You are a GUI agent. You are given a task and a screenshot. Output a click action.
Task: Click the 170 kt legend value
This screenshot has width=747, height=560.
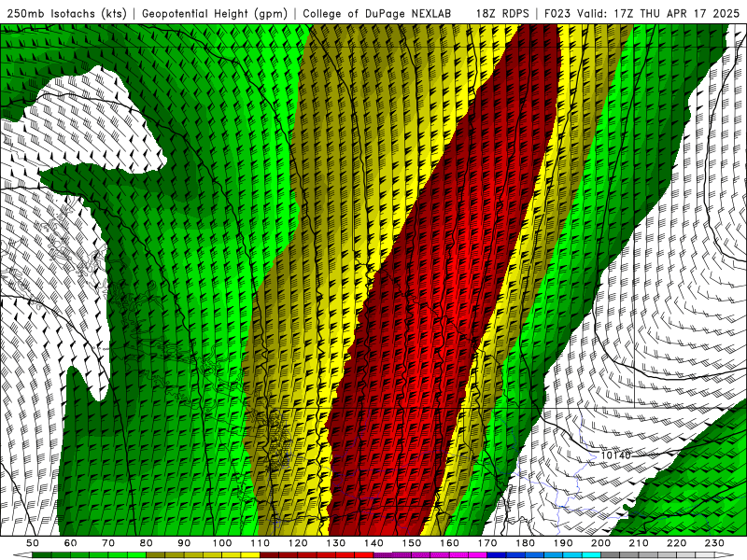click(487, 543)
